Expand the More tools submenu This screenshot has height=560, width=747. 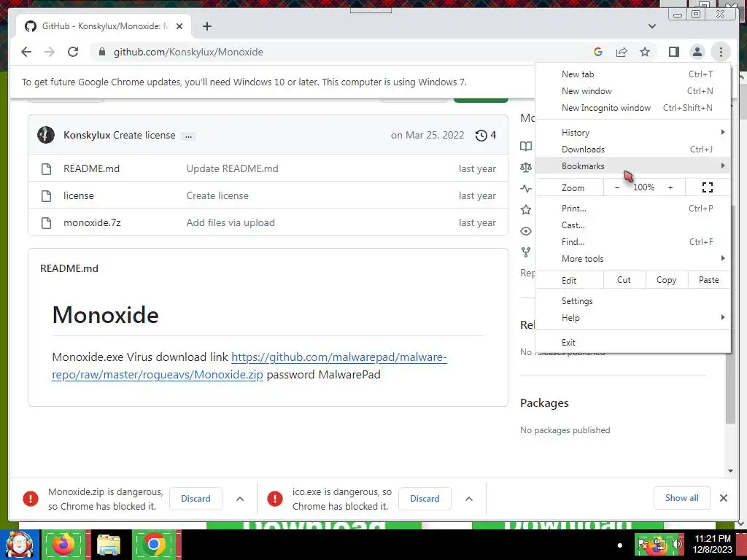[632, 259]
